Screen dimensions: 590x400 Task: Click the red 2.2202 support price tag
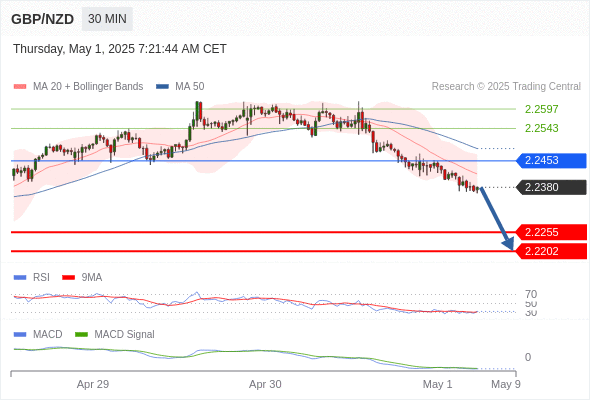pyautogui.click(x=551, y=251)
